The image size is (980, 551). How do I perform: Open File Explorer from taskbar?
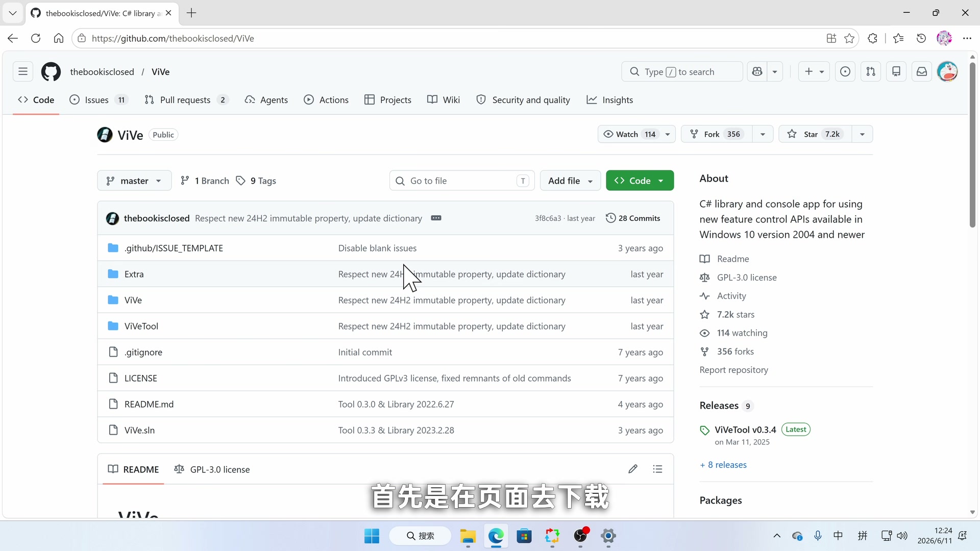pyautogui.click(x=468, y=536)
